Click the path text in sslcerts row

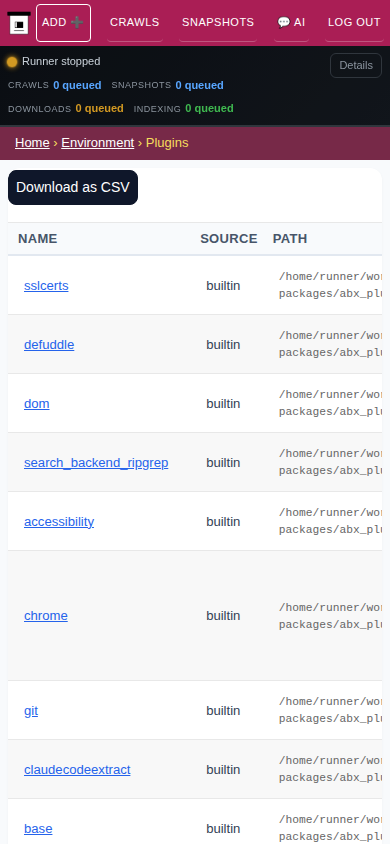tap(330, 286)
